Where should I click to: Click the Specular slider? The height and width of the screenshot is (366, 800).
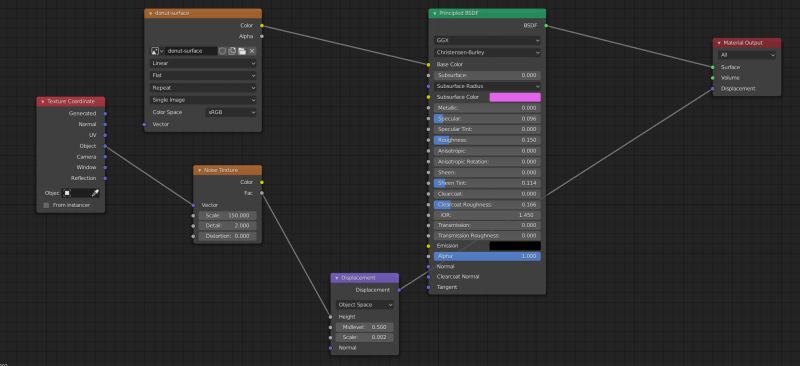(487, 118)
